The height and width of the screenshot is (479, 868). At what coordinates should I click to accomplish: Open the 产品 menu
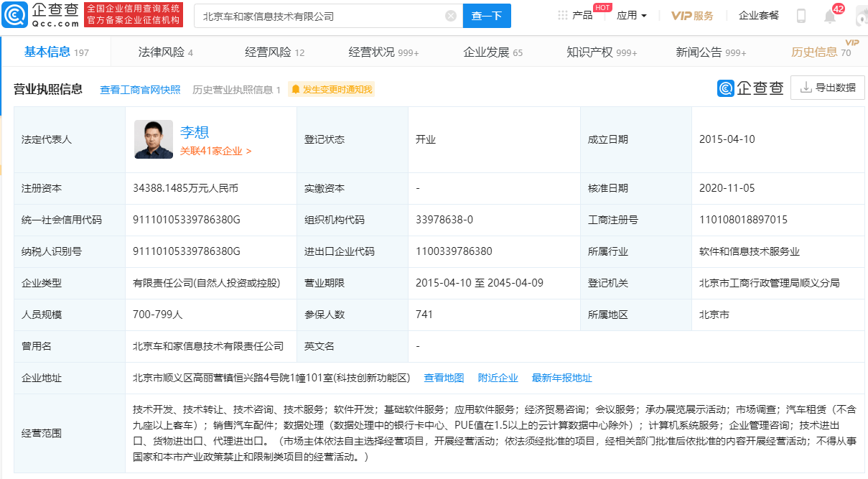click(582, 15)
